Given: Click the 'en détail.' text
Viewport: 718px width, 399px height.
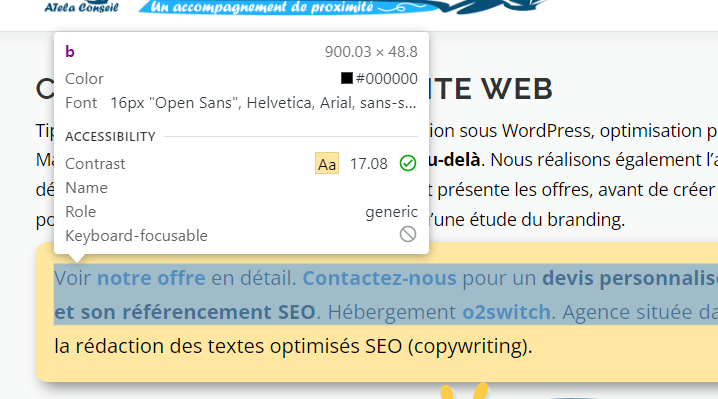Looking at the screenshot, I should [254, 278].
